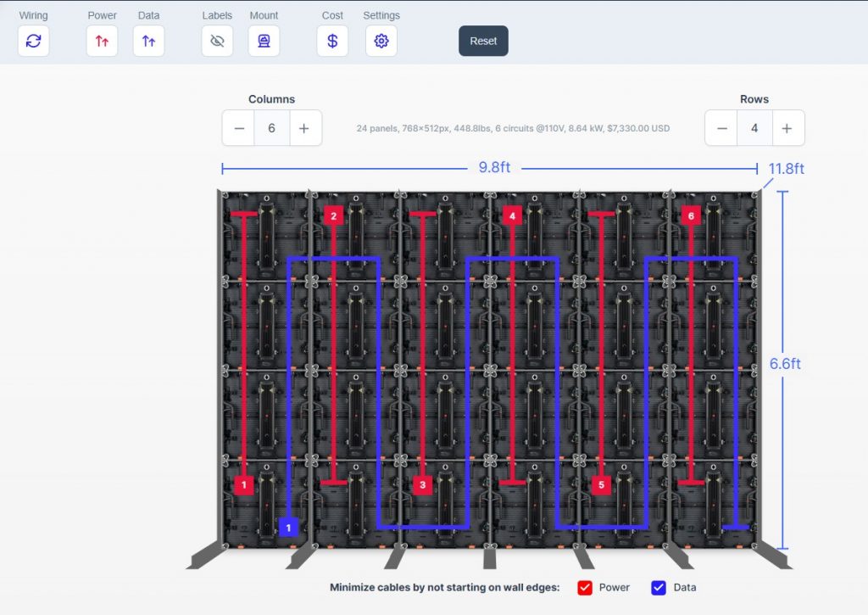Uncheck the Power minimize cables checkbox

pos(585,588)
